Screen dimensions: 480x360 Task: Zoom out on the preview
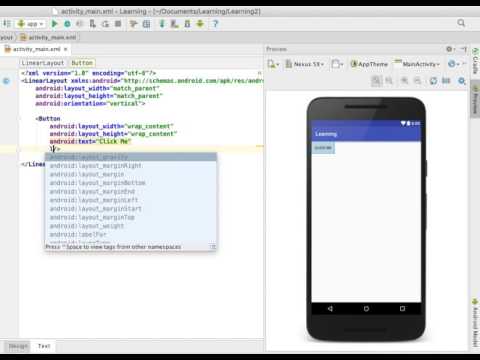click(418, 81)
